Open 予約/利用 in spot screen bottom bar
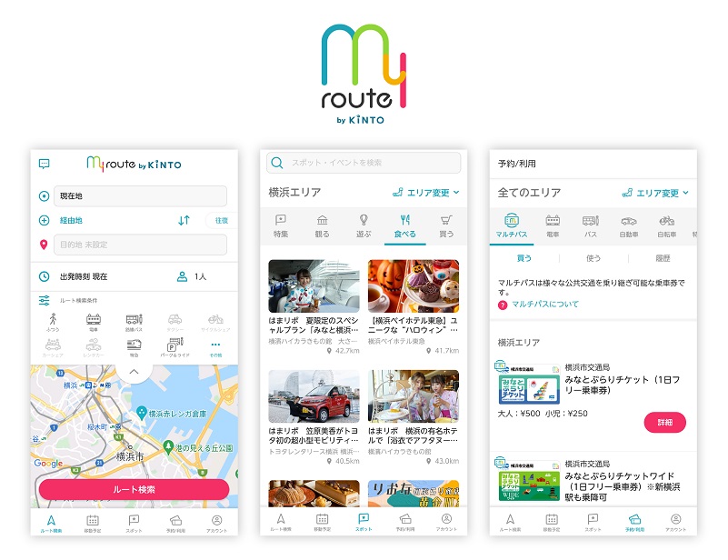 pyautogui.click(x=405, y=522)
